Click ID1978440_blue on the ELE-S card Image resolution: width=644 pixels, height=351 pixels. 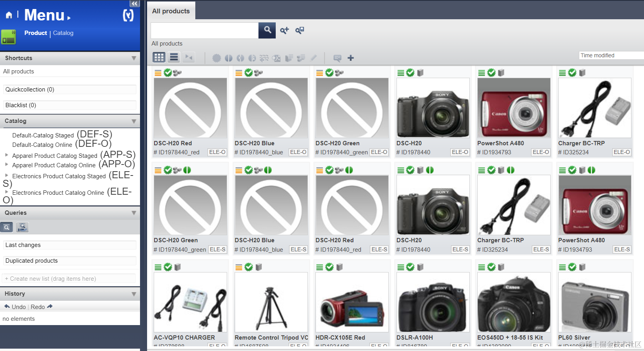coord(259,249)
